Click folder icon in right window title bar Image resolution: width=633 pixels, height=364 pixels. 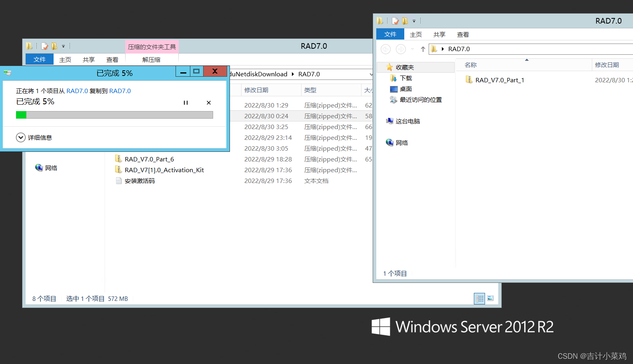380,21
